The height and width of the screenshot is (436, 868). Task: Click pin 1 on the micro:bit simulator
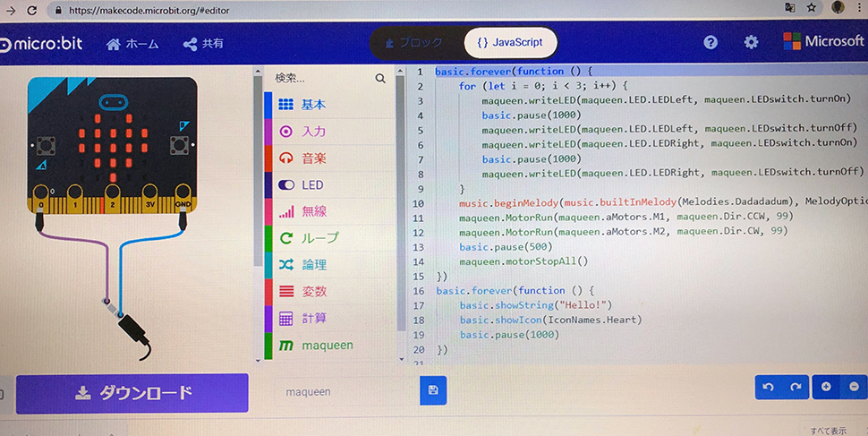(75, 198)
